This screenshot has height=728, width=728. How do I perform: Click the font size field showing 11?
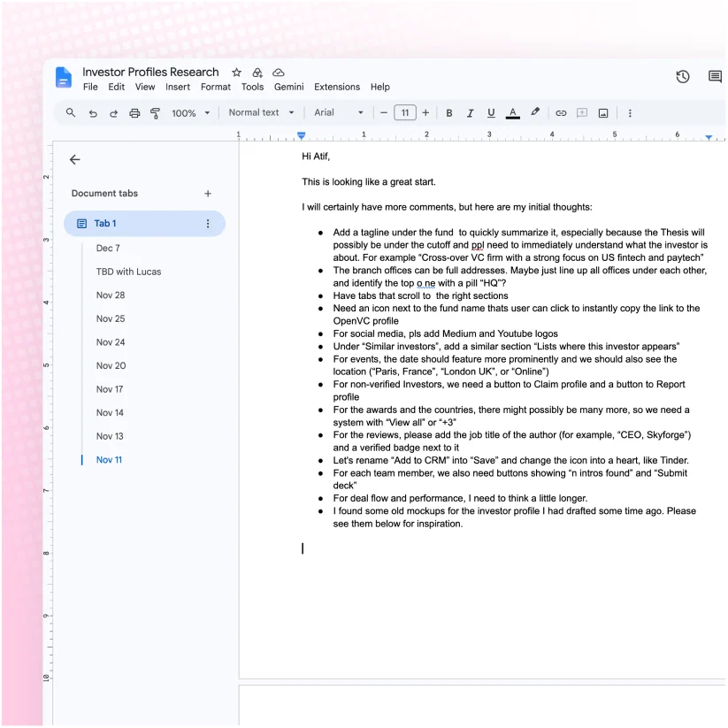pyautogui.click(x=405, y=113)
